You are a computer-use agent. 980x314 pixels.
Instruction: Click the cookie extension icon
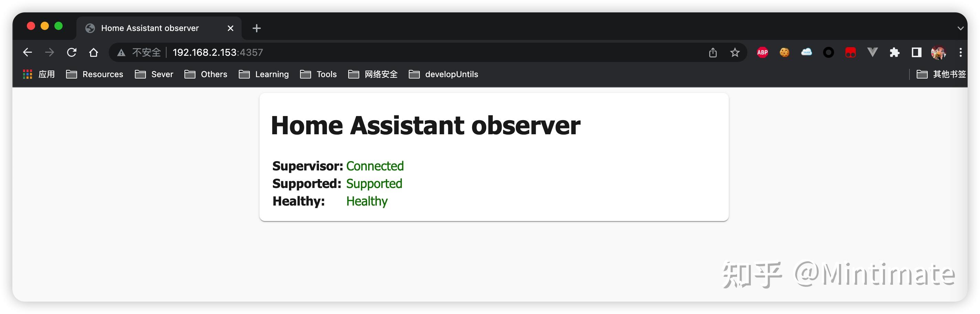785,52
